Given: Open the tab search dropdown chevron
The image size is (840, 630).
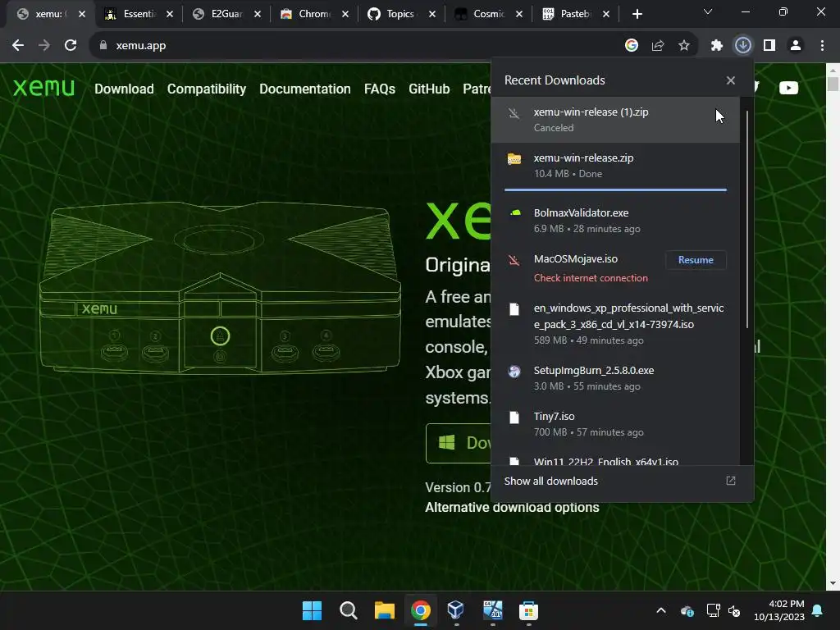Looking at the screenshot, I should coord(708,11).
